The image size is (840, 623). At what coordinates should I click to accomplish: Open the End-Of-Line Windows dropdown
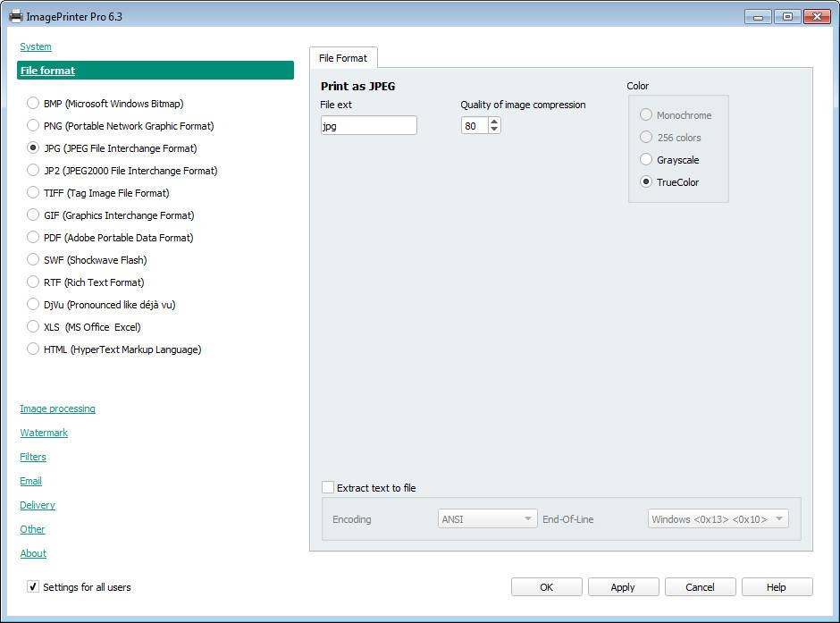click(x=718, y=518)
